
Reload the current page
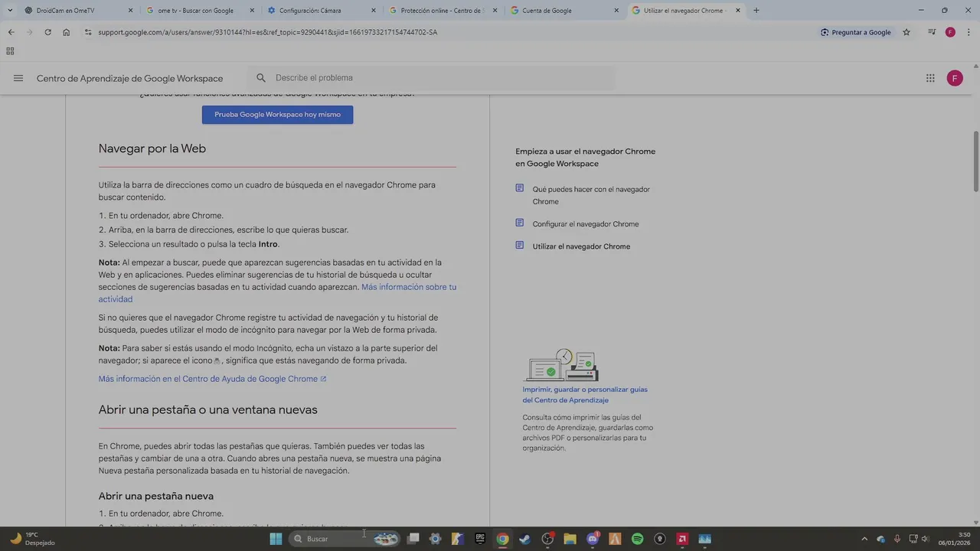click(47, 32)
